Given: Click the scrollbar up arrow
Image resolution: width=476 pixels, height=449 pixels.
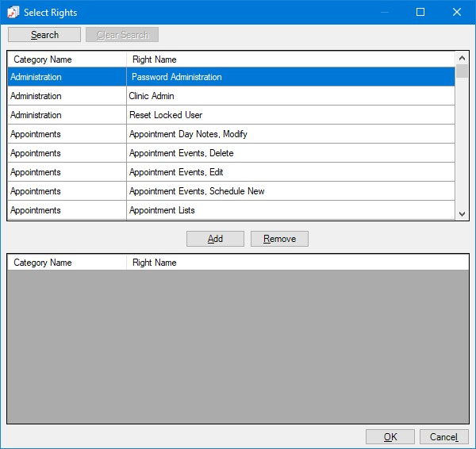Looking at the screenshot, I should (462, 58).
